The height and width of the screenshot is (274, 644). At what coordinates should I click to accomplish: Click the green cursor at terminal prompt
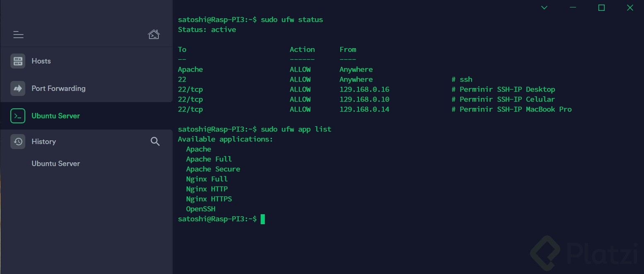click(x=263, y=219)
